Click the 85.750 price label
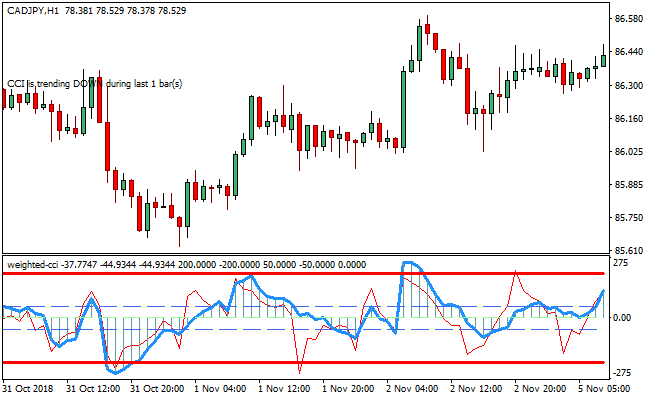Image resolution: width=650 pixels, height=400 pixels. click(x=629, y=218)
